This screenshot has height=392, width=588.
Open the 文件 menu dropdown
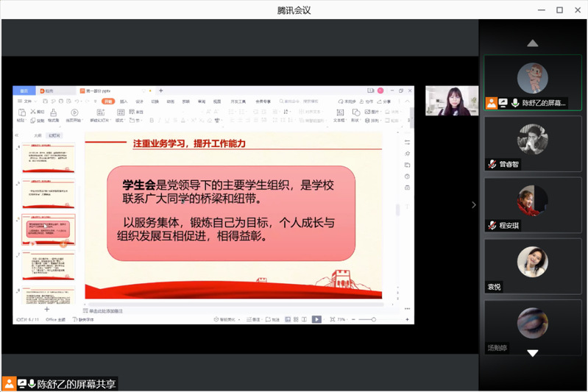point(28,101)
